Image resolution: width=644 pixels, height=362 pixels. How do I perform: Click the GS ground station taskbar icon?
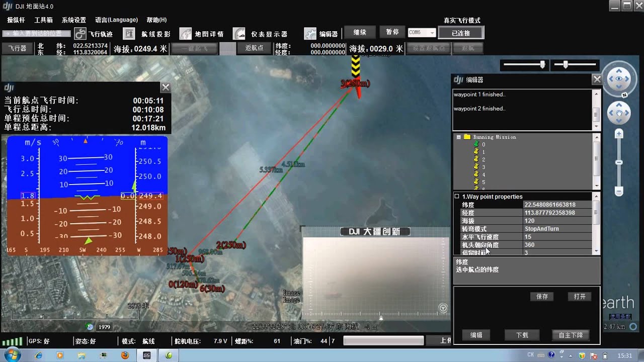[147, 355]
